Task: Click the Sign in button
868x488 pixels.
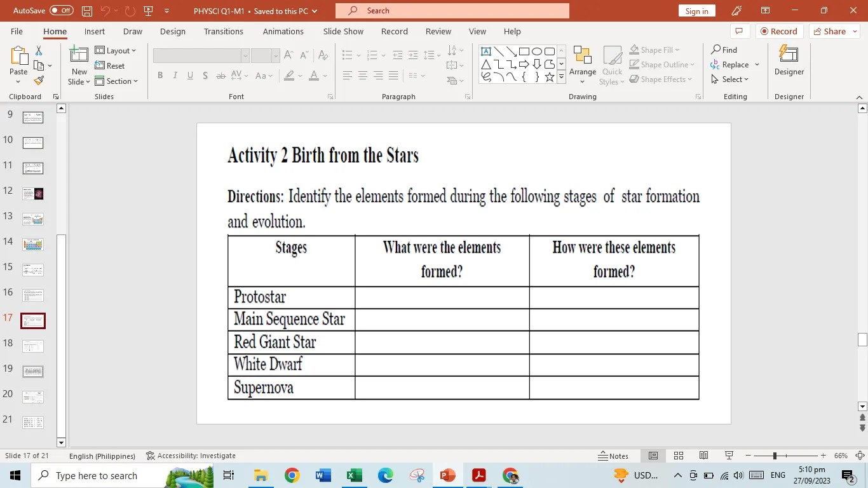Action: tap(696, 10)
